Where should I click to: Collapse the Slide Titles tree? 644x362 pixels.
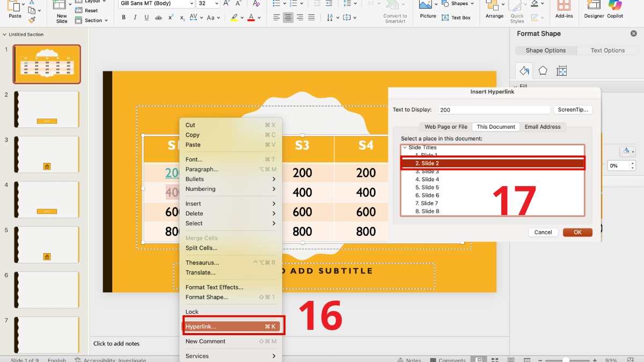click(405, 147)
